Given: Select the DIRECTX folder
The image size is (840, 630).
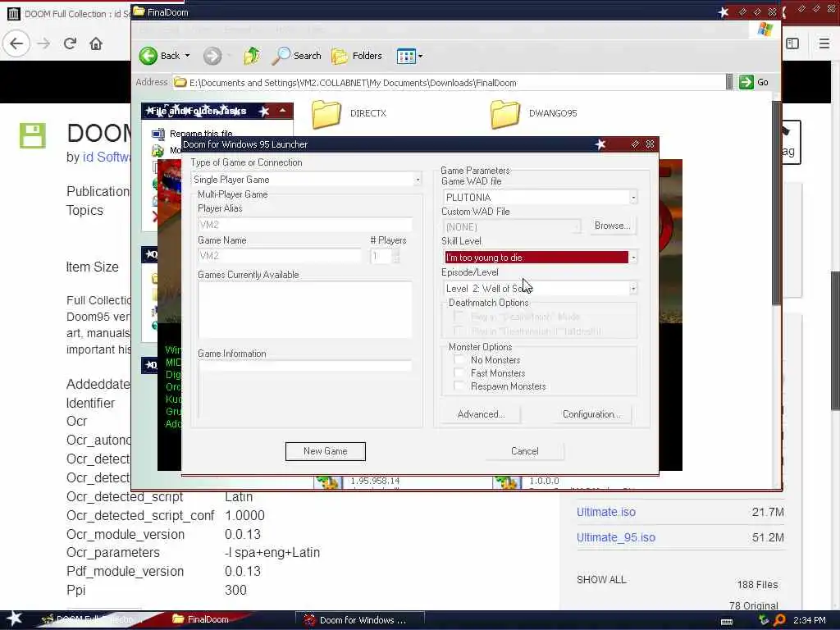Looking at the screenshot, I should point(349,113).
